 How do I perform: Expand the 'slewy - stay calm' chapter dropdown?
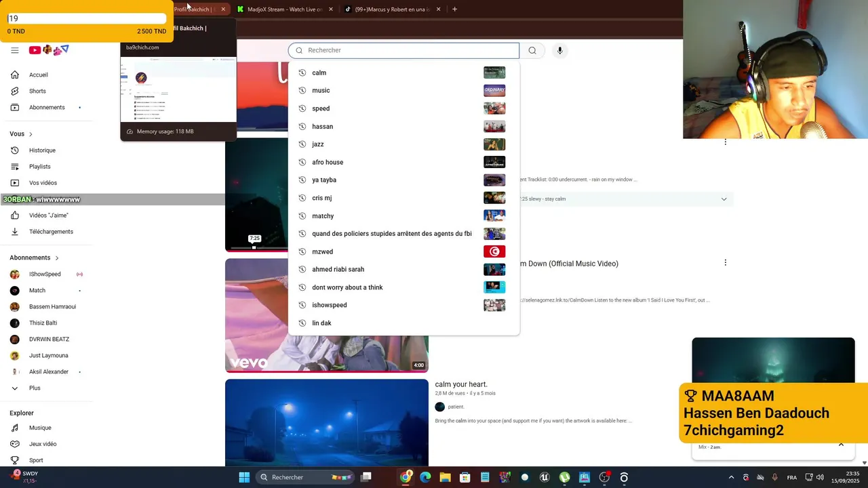point(724,199)
